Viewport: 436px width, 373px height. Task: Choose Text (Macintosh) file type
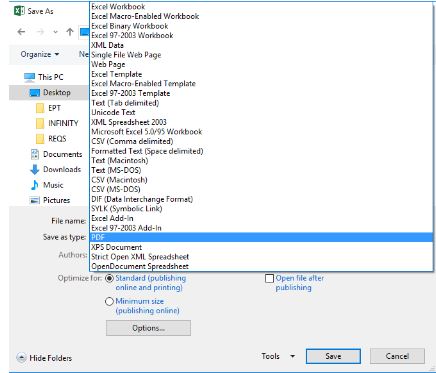click(x=262, y=161)
